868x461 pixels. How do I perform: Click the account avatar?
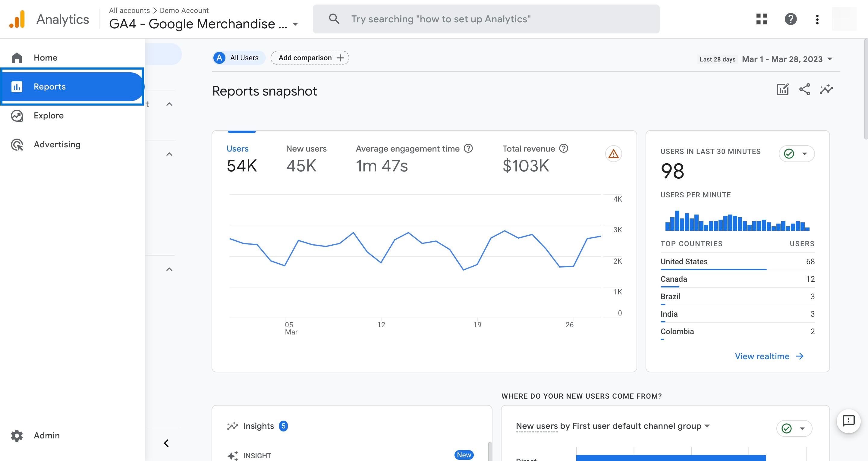click(844, 19)
